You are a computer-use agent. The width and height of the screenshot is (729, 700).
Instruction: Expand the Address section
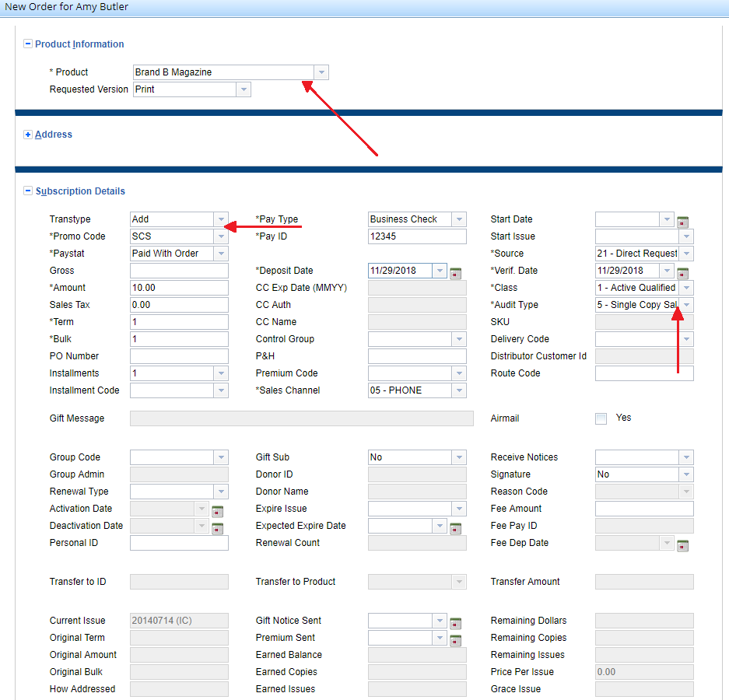(x=28, y=135)
